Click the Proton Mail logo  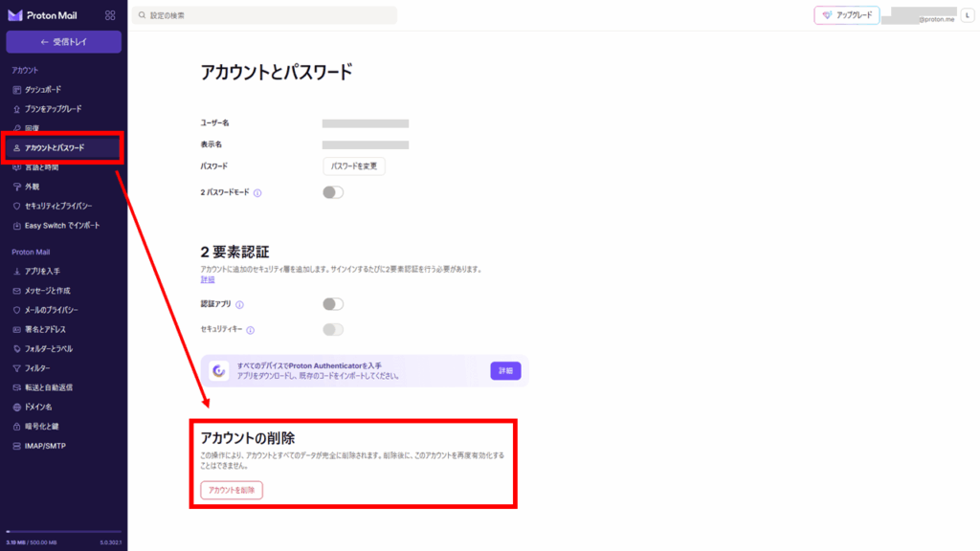point(36,15)
